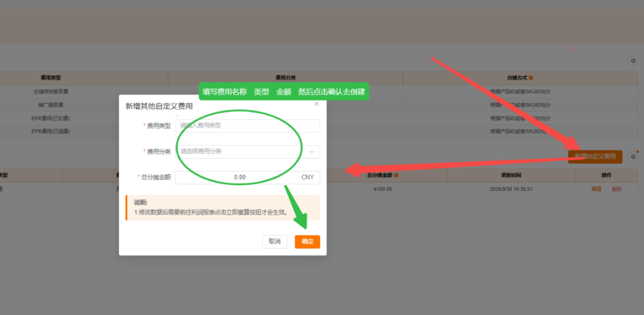Click the ¥100.00 amount cell
The height and width of the screenshot is (315, 644).
(383, 189)
